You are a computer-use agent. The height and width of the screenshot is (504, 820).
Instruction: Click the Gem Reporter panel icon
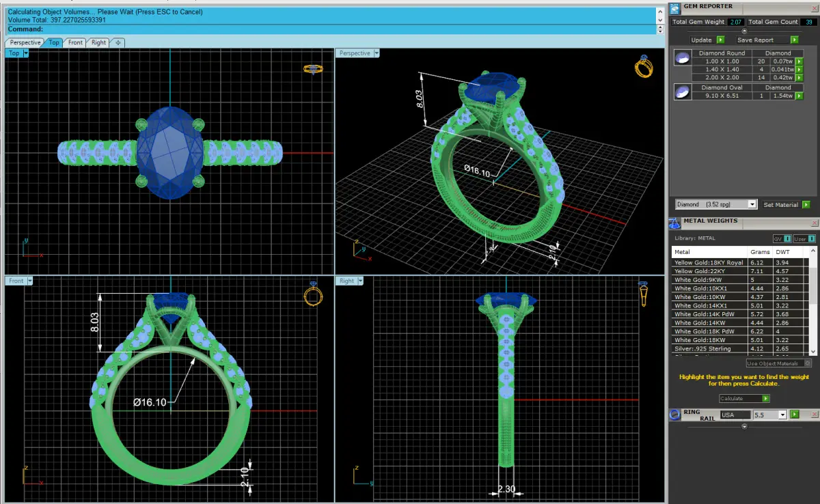(x=674, y=8)
